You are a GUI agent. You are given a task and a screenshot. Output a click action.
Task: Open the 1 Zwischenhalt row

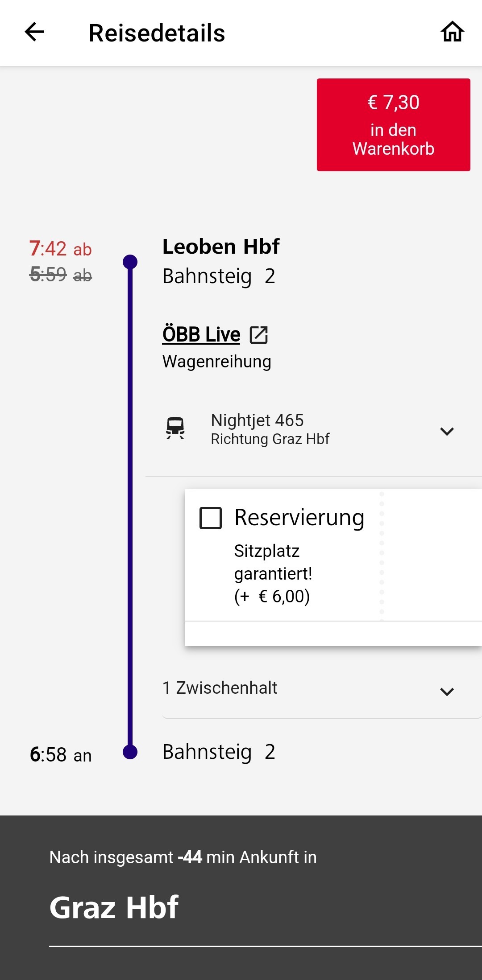point(322,689)
